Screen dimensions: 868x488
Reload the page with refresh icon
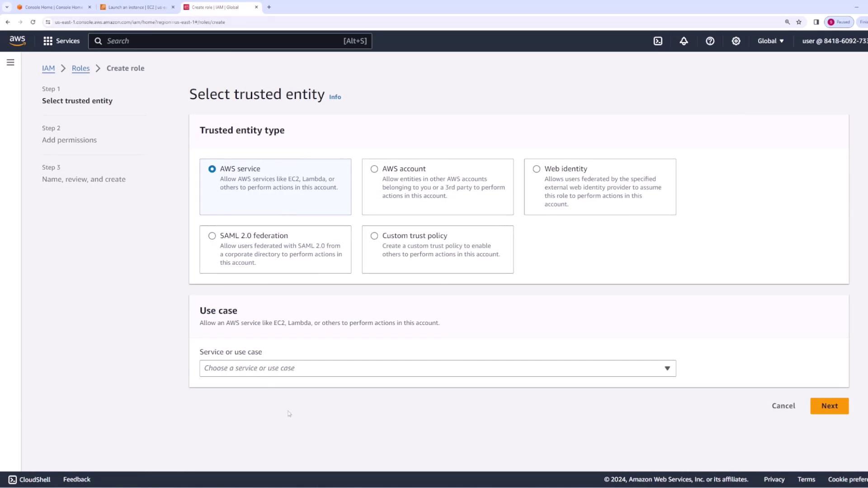(x=33, y=22)
